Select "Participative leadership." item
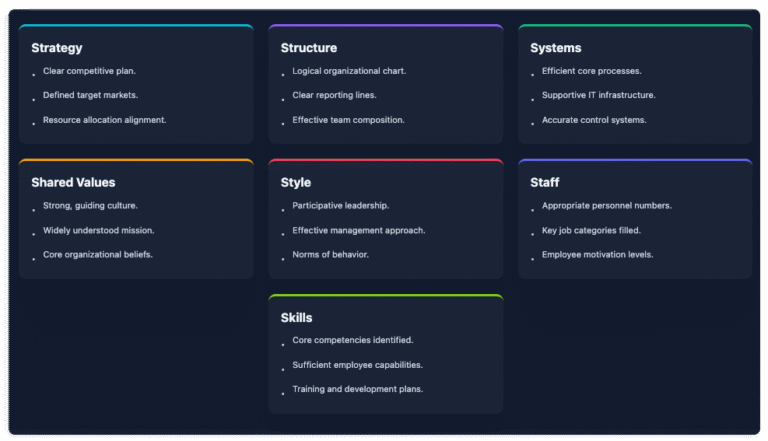The width and height of the screenshot is (768, 441). point(340,206)
